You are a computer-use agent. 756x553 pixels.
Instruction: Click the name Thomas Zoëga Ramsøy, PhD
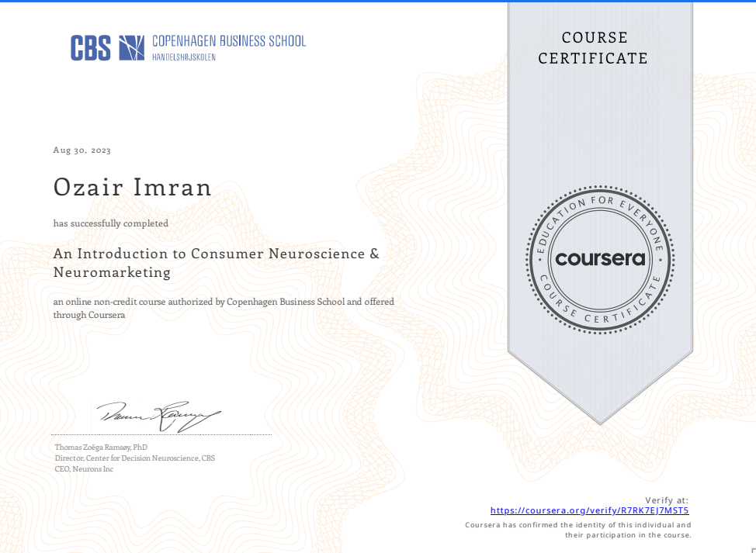pyautogui.click(x=101, y=448)
